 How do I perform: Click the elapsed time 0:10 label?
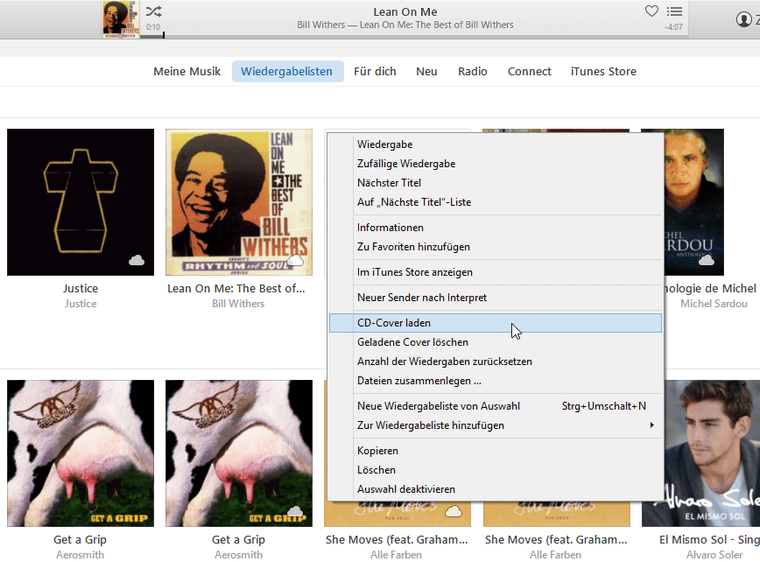[x=153, y=27]
